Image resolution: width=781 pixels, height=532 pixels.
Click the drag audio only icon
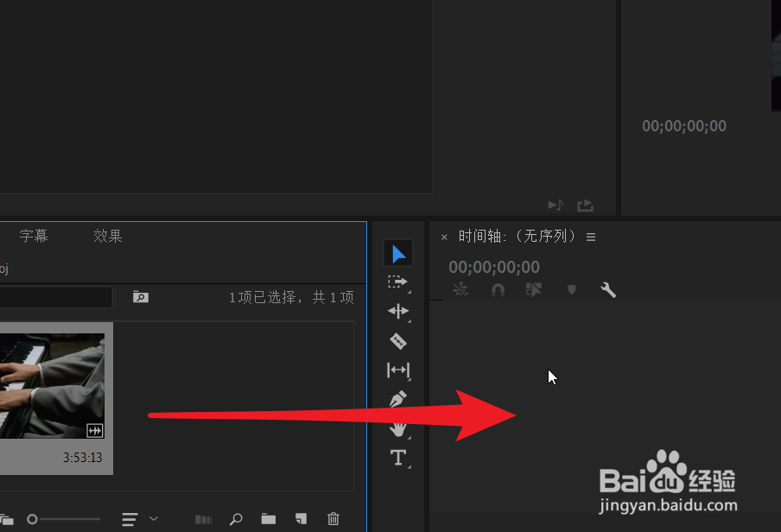tap(556, 206)
